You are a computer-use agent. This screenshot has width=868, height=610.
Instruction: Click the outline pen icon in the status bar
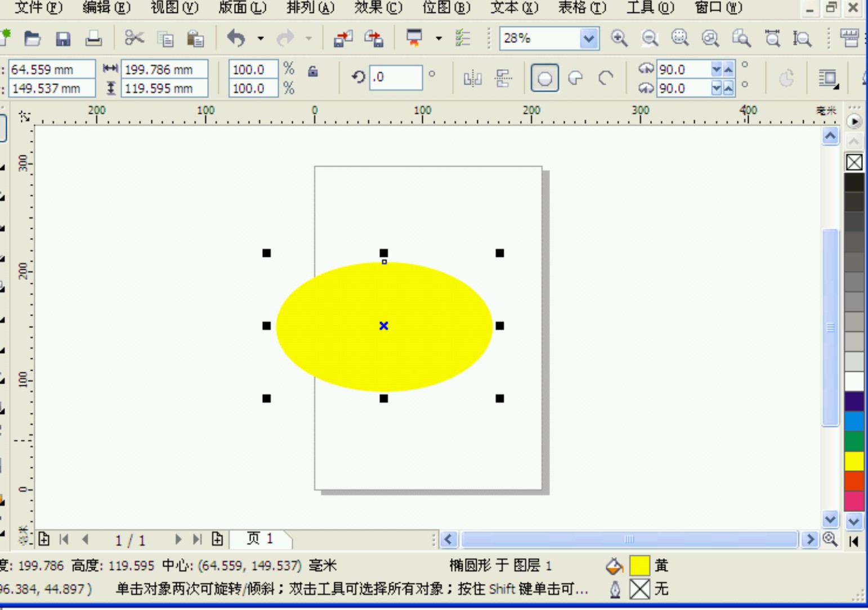pyautogui.click(x=615, y=589)
